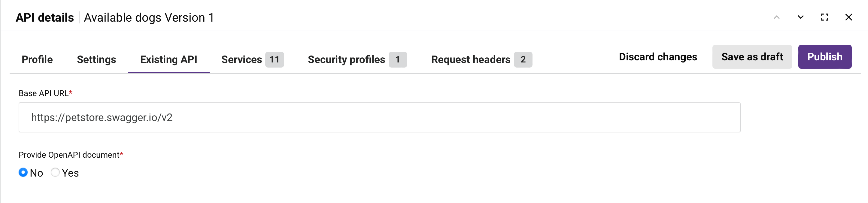Open the Security profiles tab

tap(346, 59)
